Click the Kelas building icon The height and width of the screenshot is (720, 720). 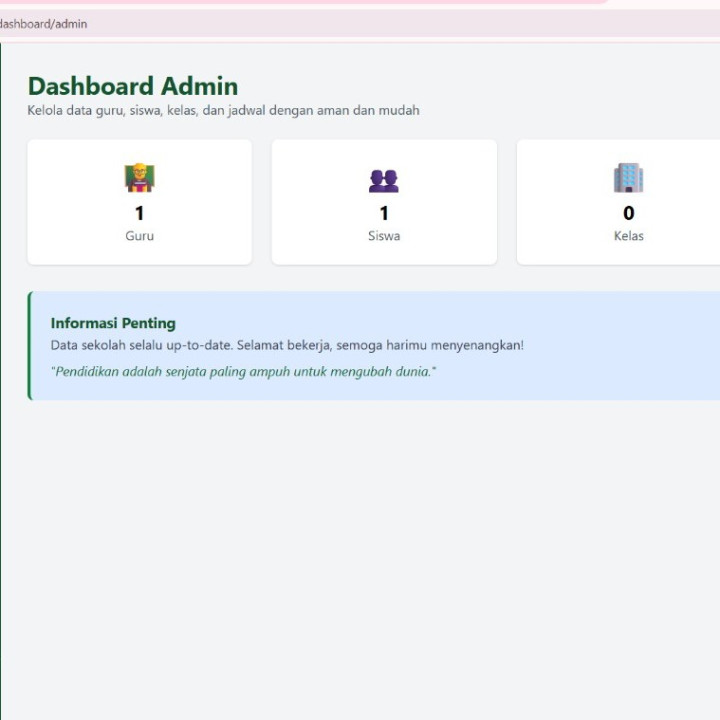pos(628,178)
